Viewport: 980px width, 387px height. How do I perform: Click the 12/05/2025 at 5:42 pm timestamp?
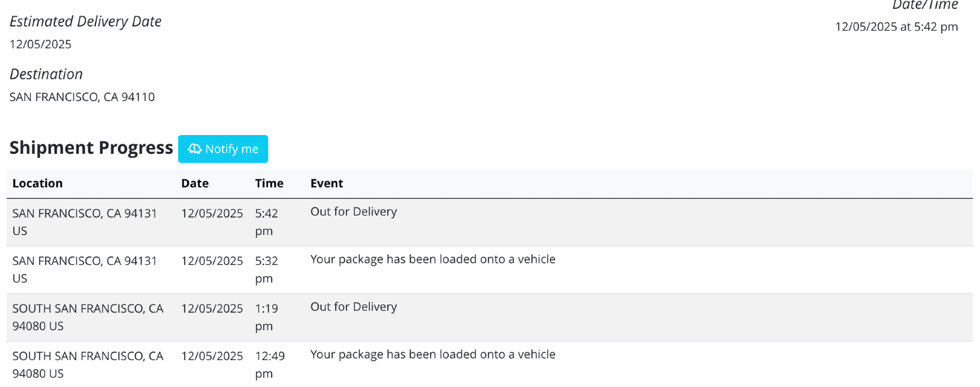pos(896,27)
